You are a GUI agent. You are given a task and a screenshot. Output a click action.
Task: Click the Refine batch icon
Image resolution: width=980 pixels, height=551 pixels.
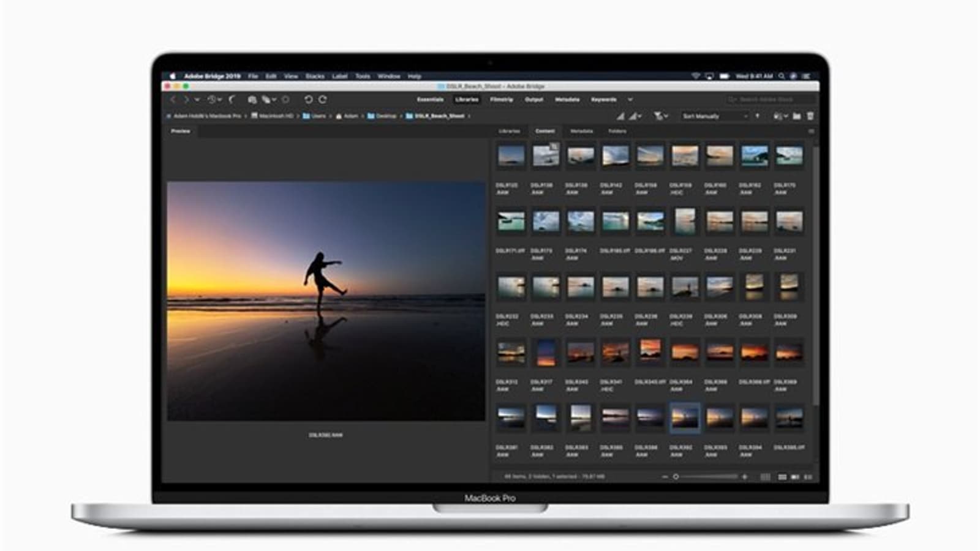click(266, 99)
